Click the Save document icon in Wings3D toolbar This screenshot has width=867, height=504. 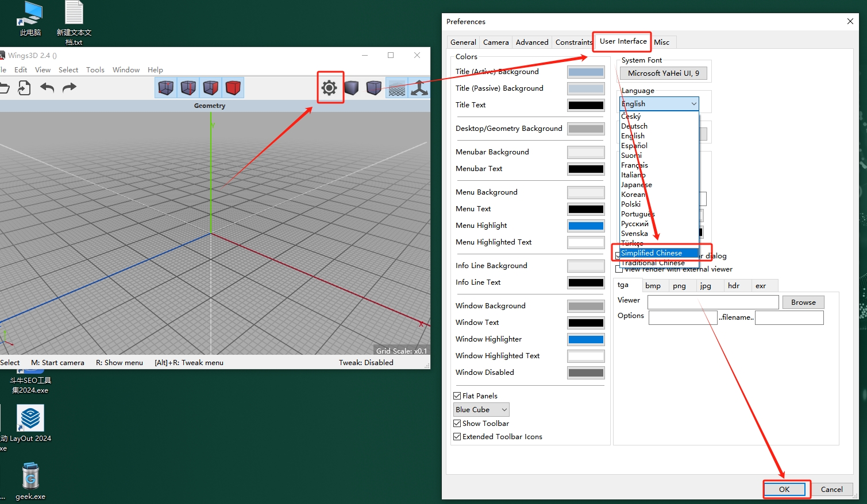(25, 88)
